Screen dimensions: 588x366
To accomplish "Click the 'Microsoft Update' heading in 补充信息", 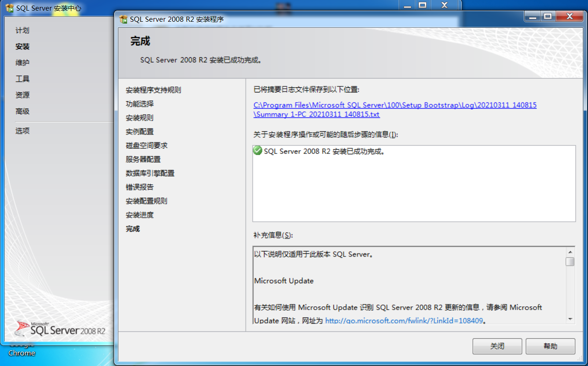I will click(284, 281).
